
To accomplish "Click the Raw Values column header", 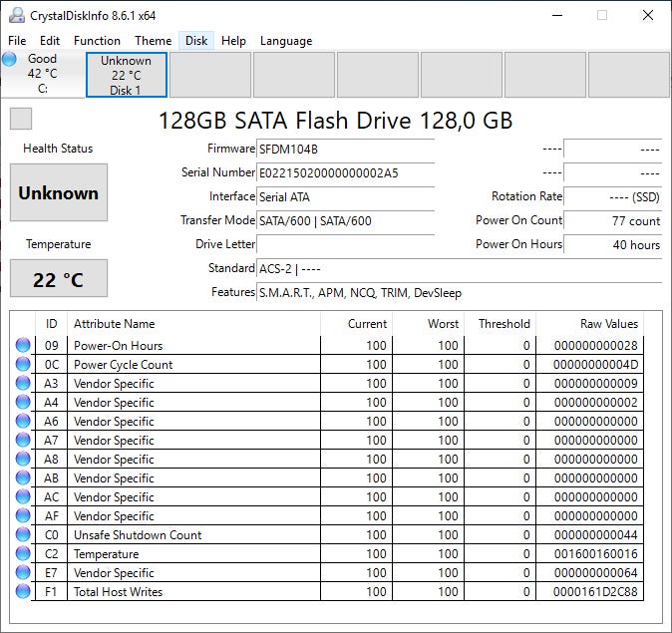I will tap(608, 324).
